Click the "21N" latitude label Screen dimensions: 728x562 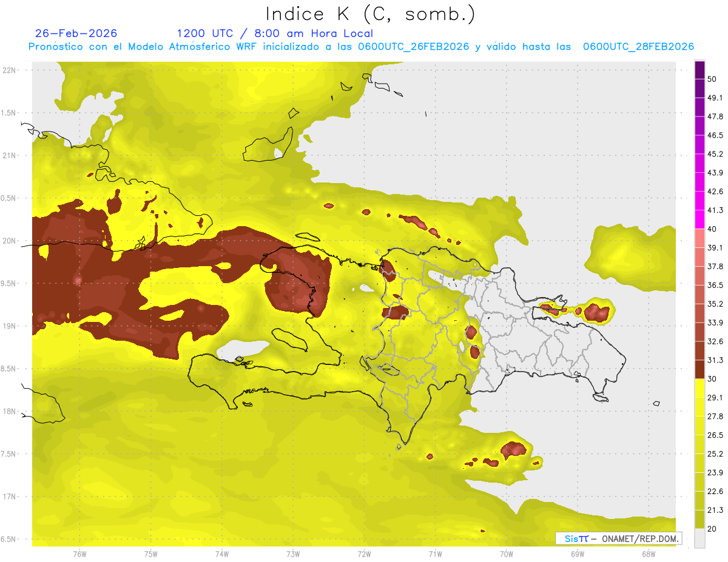click(x=10, y=155)
